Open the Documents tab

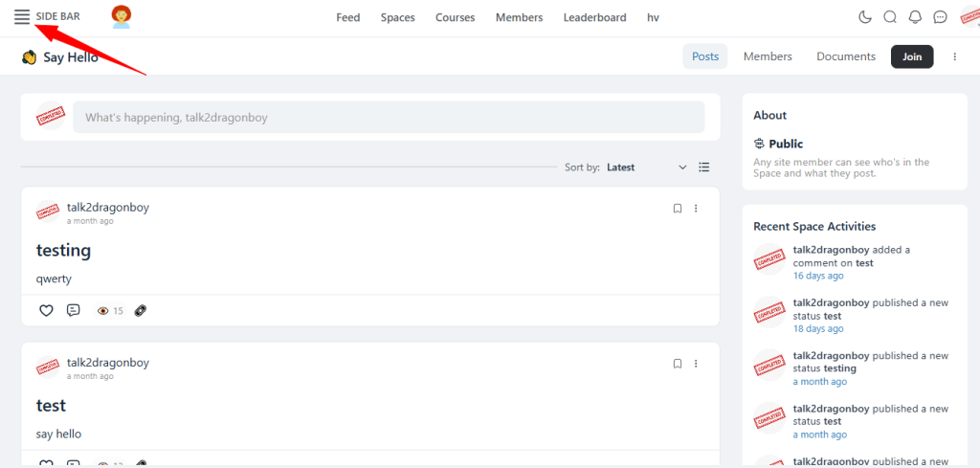[x=846, y=56]
